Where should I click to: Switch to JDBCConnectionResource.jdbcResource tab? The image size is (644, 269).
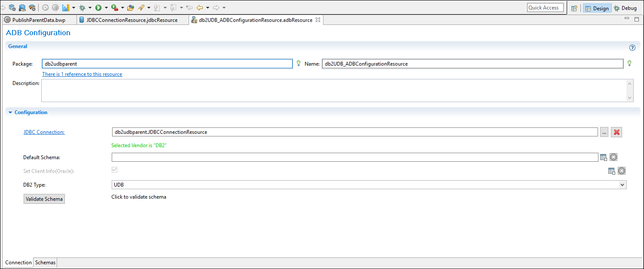(132, 20)
